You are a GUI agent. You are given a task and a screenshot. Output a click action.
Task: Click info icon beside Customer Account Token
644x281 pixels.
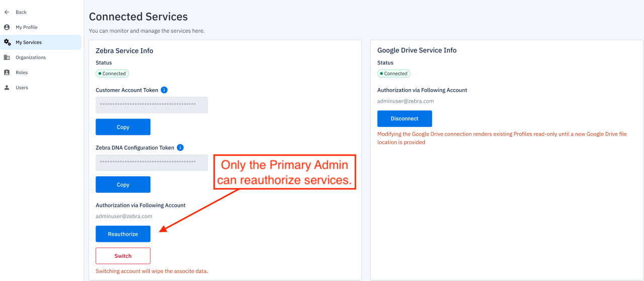(164, 90)
